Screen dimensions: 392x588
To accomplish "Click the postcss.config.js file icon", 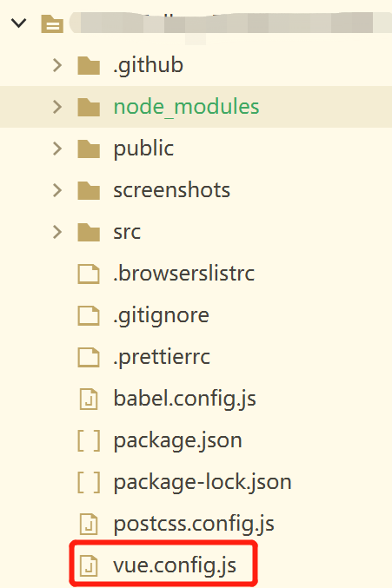I will 89,524.
